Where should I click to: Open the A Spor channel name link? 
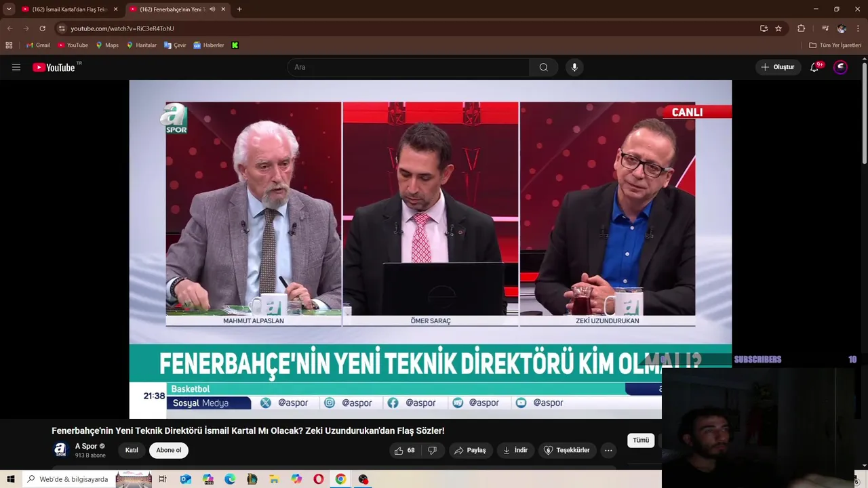[x=86, y=446]
